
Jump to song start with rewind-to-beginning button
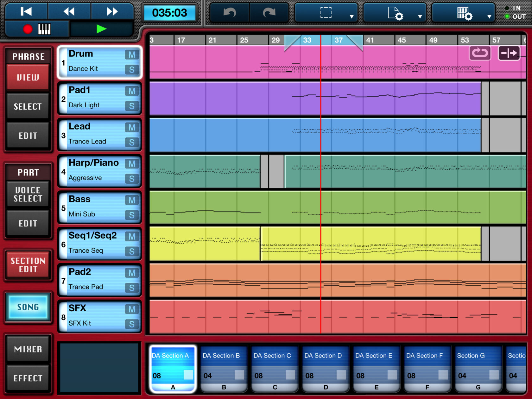pyautogui.click(x=26, y=12)
